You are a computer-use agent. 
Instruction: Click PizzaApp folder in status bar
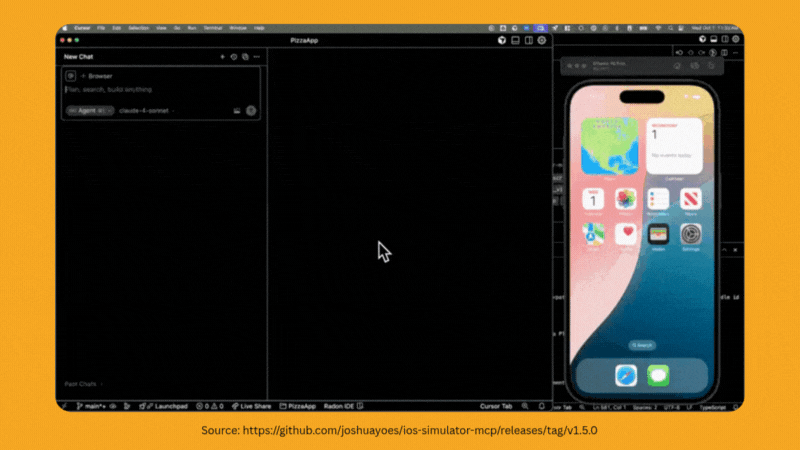click(297, 406)
